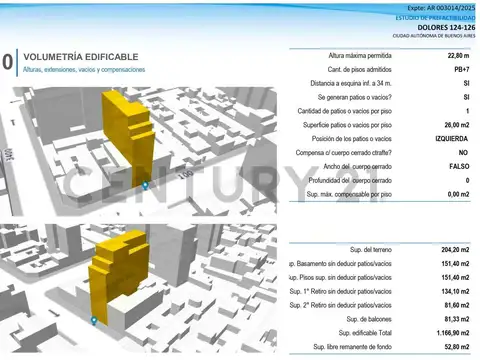Click the blue location pin in upper 3D view
The image size is (480, 360).
(145, 185)
